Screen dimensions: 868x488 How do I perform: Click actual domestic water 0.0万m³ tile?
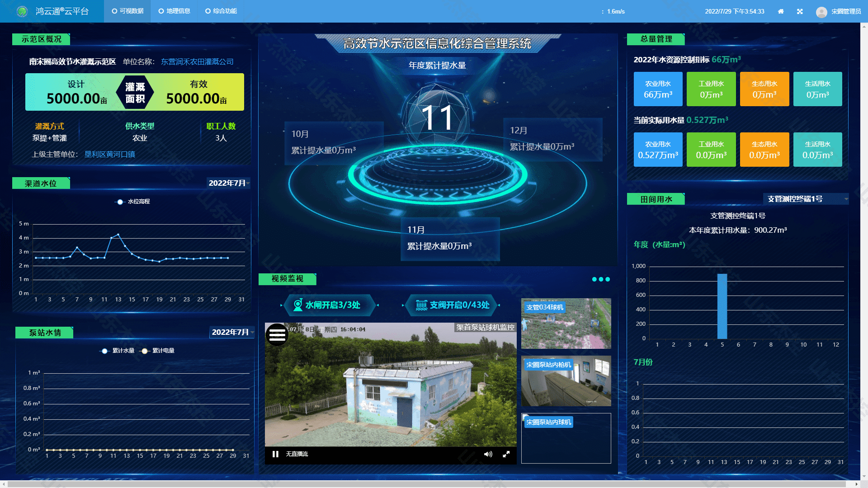pos(817,150)
